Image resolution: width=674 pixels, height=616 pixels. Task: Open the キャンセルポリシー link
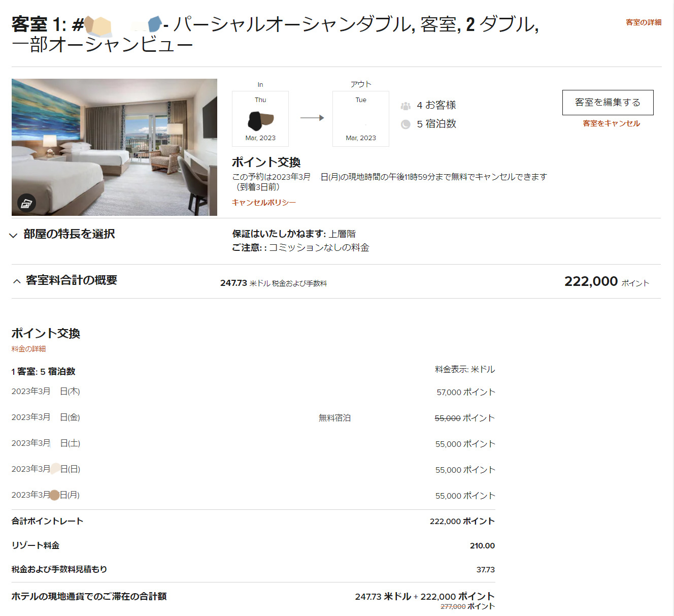coord(263,203)
